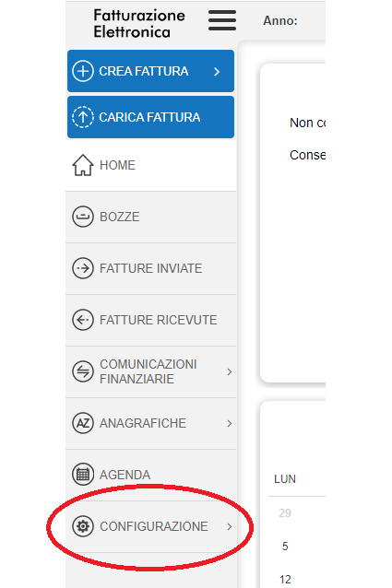
Task: Click the plus icon on Crea Fattura
Action: point(83,71)
